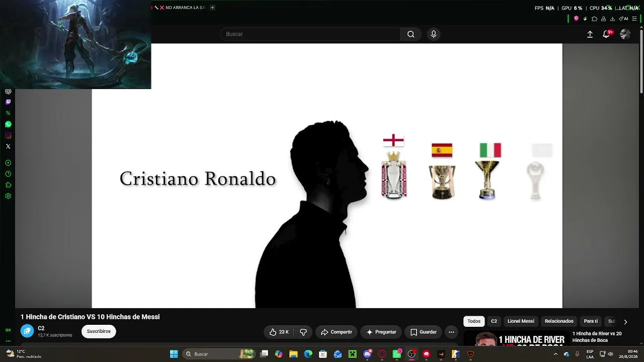Open YouTube notifications bell
Viewport: 644px width, 362px height.
(607, 34)
